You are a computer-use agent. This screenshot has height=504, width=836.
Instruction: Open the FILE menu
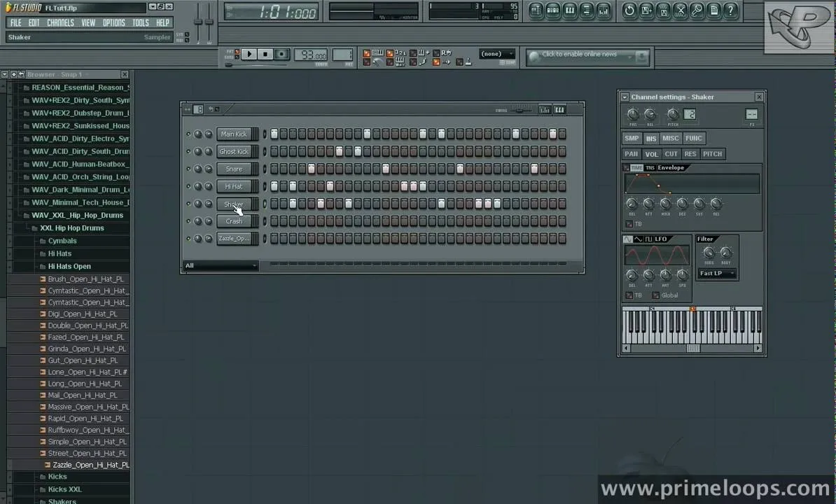pyautogui.click(x=16, y=22)
